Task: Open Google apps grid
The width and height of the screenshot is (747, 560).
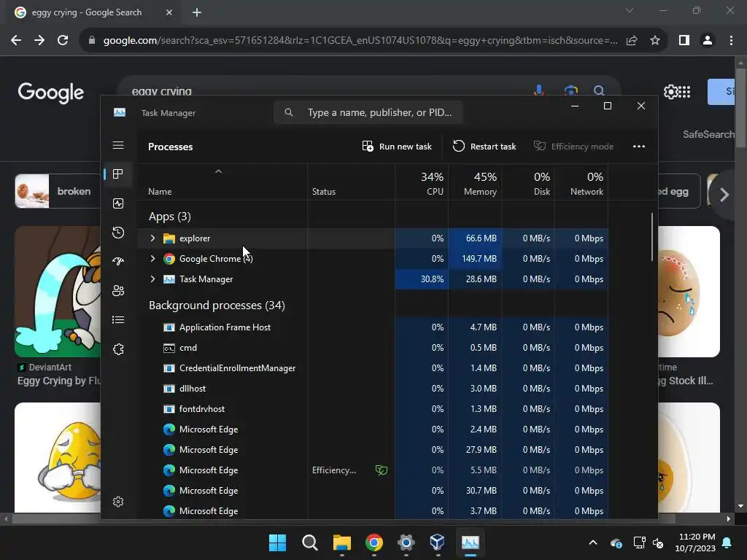Action: click(684, 92)
